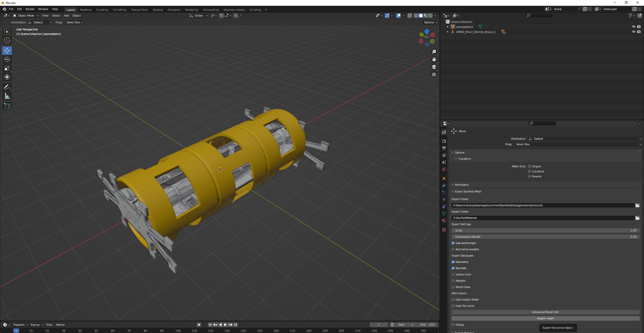The height and width of the screenshot is (333, 644).
Task: Open Global transform orientation dropdown
Action: coord(198,16)
